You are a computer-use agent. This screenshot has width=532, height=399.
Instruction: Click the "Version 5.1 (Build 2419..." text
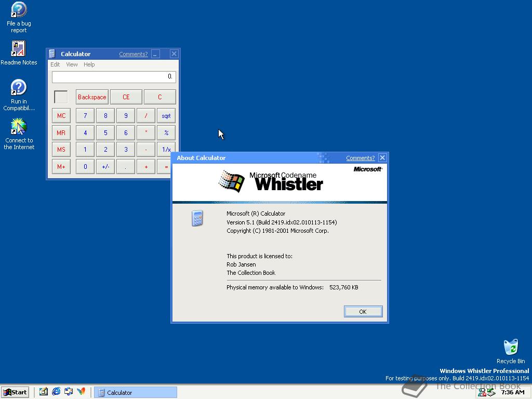point(282,222)
